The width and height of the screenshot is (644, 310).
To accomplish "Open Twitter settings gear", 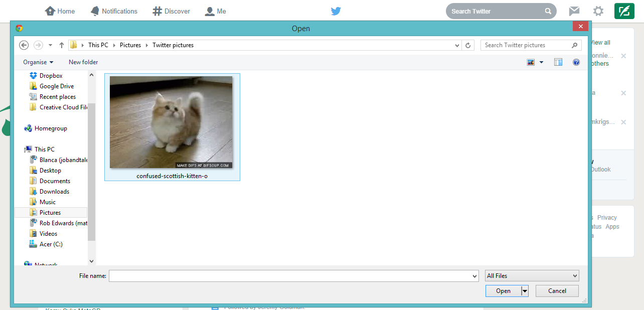I will (598, 11).
